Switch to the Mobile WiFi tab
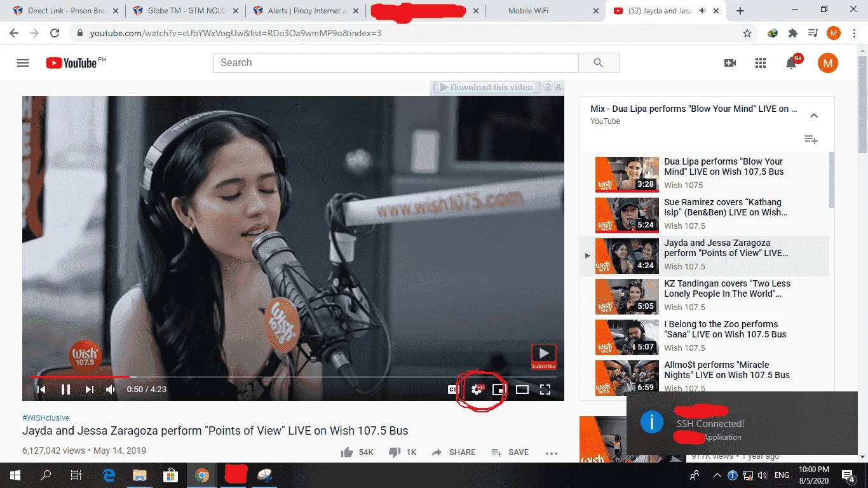The image size is (868, 488). [546, 11]
